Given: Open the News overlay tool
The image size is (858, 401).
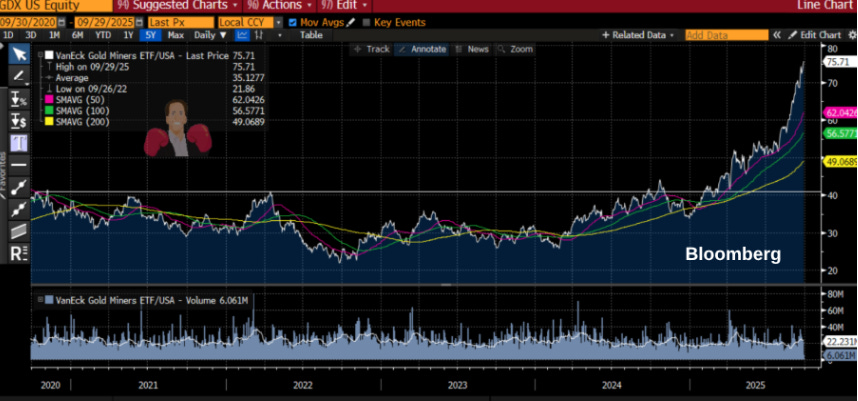Looking at the screenshot, I should (472, 49).
